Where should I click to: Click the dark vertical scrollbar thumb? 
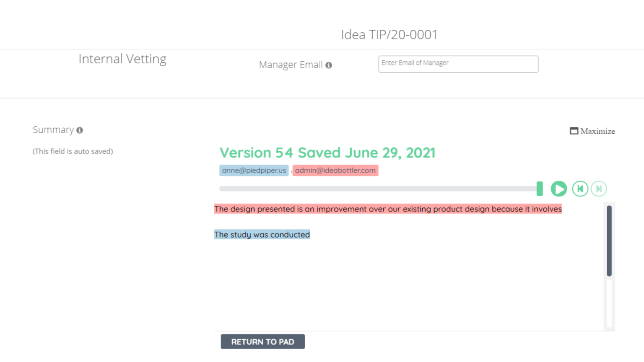[x=609, y=240]
